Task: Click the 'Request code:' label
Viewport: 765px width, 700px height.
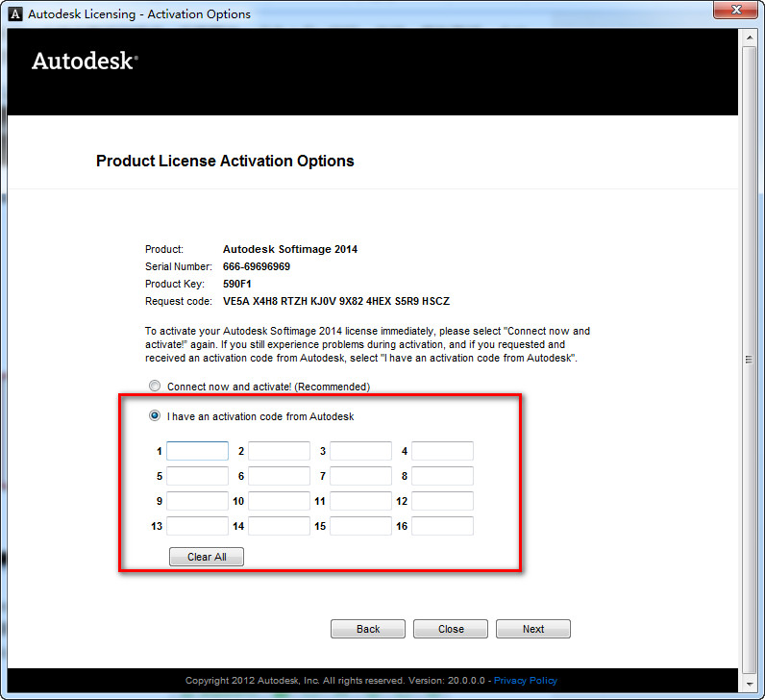Action: [179, 301]
